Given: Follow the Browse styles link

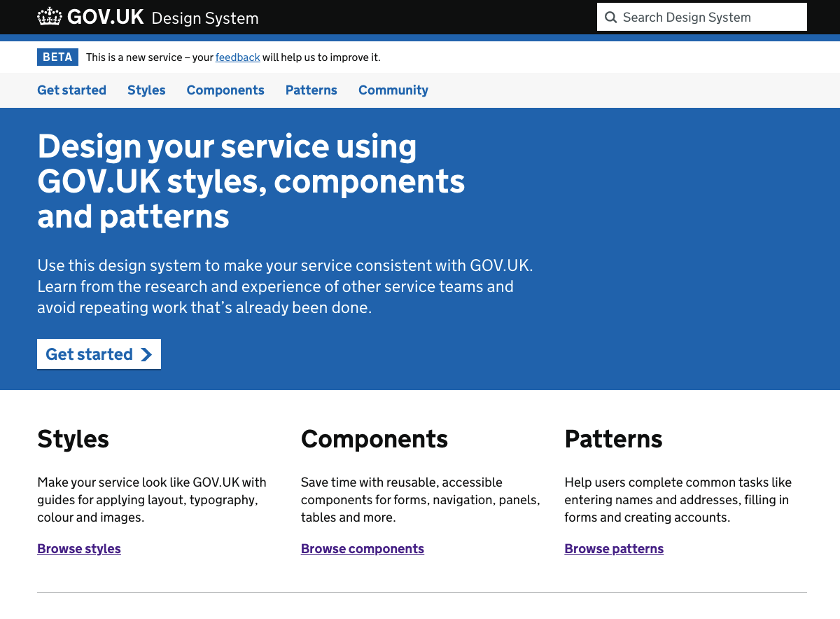Looking at the screenshot, I should [79, 549].
